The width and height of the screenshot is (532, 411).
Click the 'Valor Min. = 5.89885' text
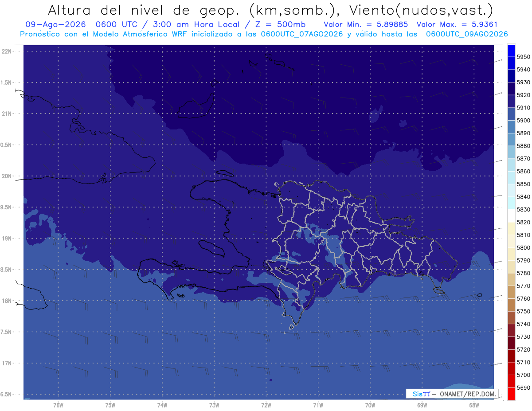coord(366,24)
